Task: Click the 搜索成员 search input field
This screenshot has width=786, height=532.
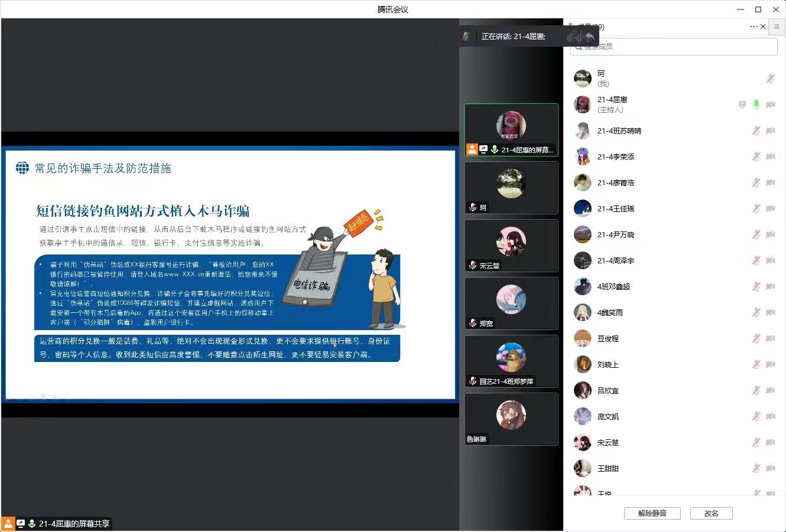Action: 674,46
